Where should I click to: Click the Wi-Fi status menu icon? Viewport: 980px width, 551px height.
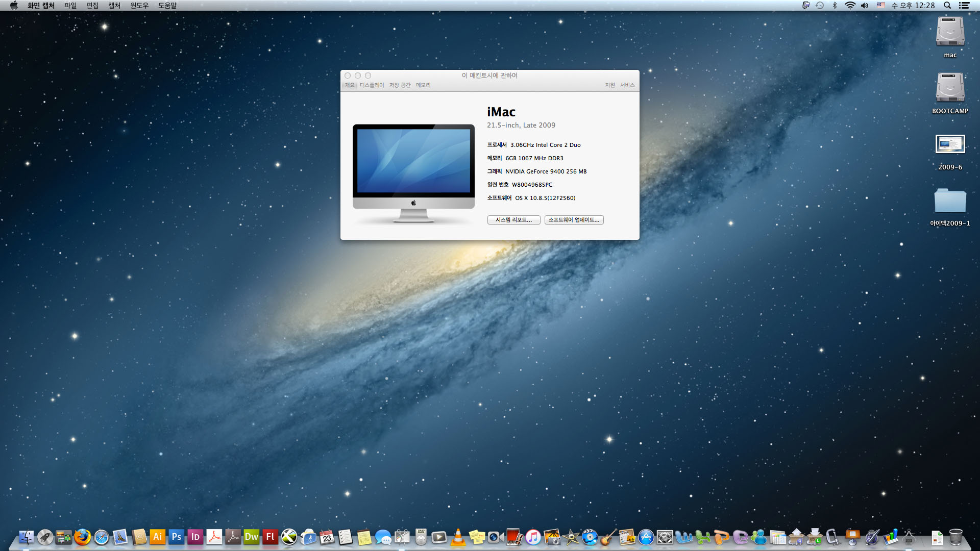tap(850, 5)
